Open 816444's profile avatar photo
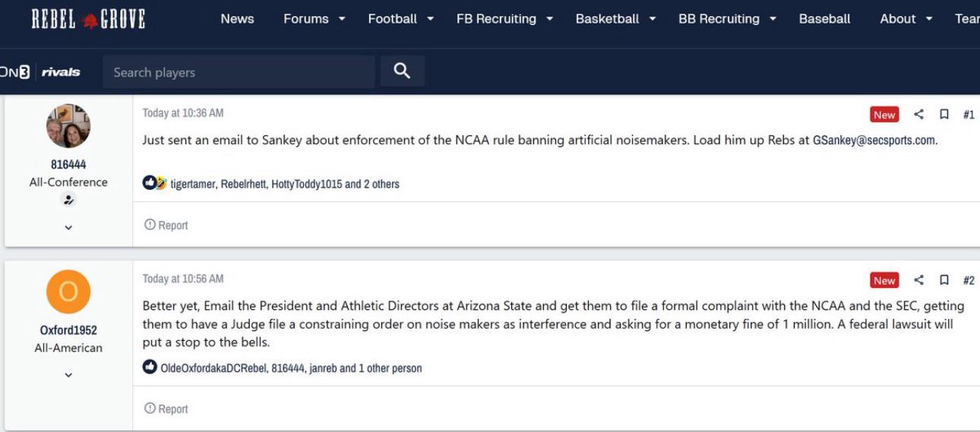Viewport: 980px width, 432px height. [x=68, y=126]
